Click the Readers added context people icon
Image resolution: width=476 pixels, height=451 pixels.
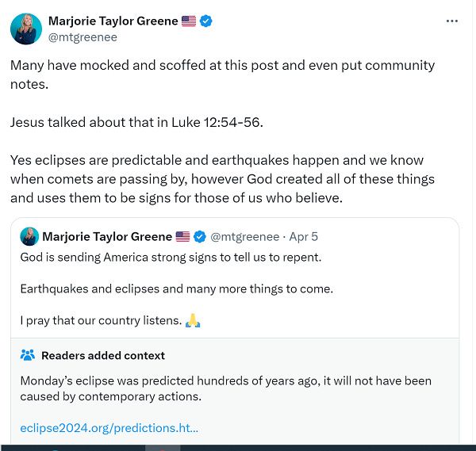(28, 355)
